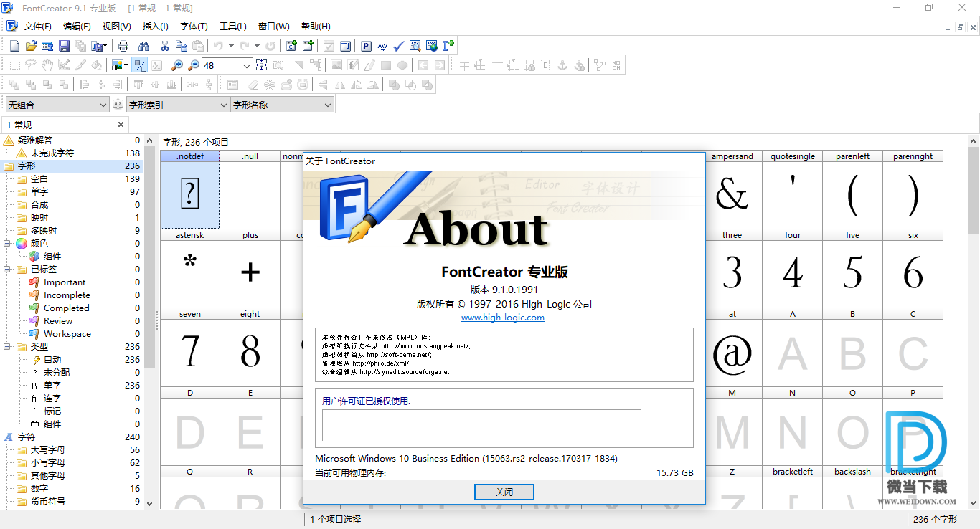
Task: Click the a-z sort order icon
Action: coord(118,105)
